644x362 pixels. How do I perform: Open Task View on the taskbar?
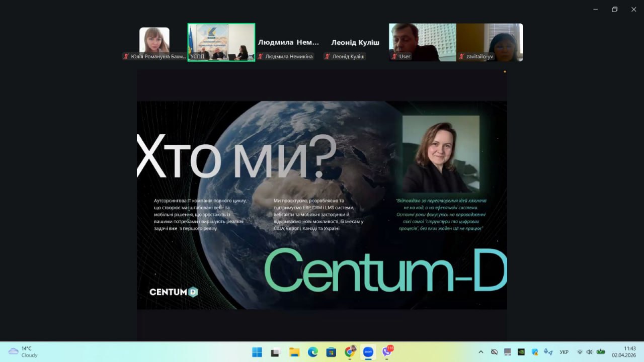coord(275,352)
